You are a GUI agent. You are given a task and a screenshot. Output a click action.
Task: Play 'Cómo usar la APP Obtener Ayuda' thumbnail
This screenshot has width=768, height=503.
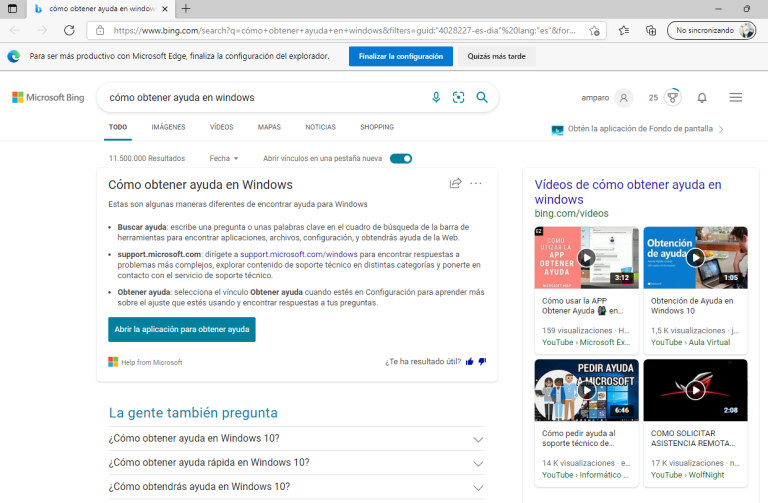click(x=586, y=258)
